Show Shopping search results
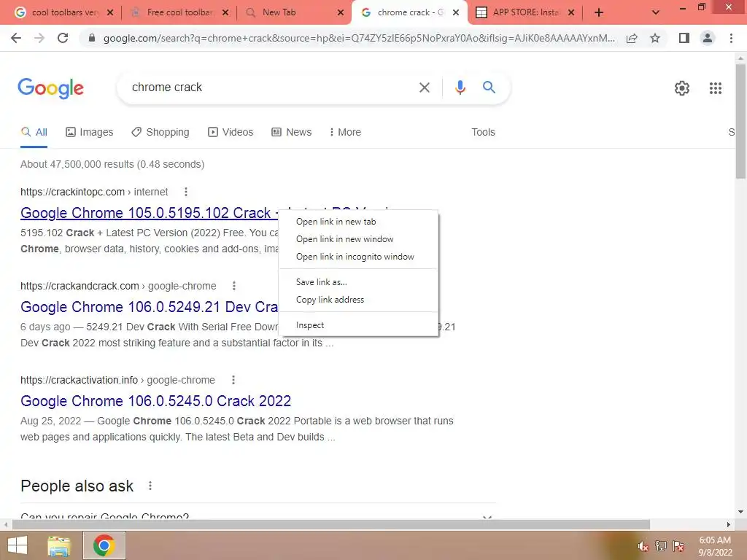 point(160,133)
